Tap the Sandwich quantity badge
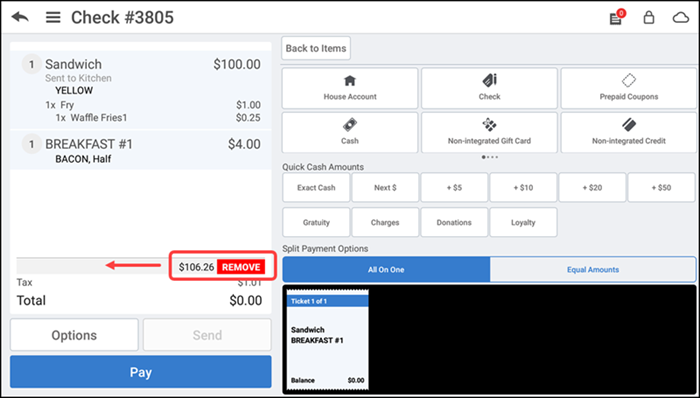The image size is (700, 398). click(x=31, y=65)
